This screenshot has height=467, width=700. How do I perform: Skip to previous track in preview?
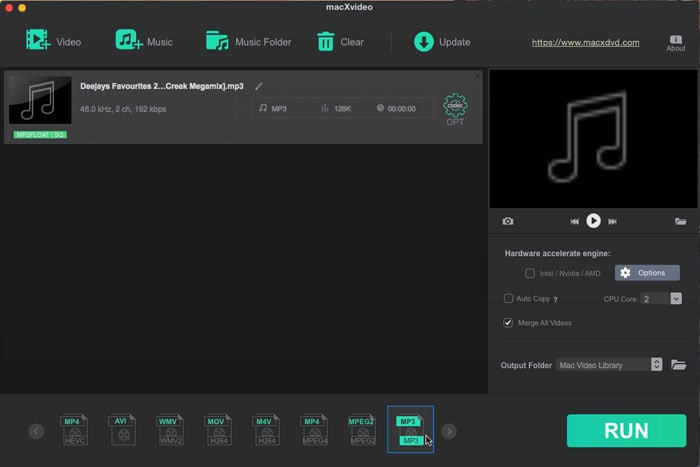tap(574, 221)
